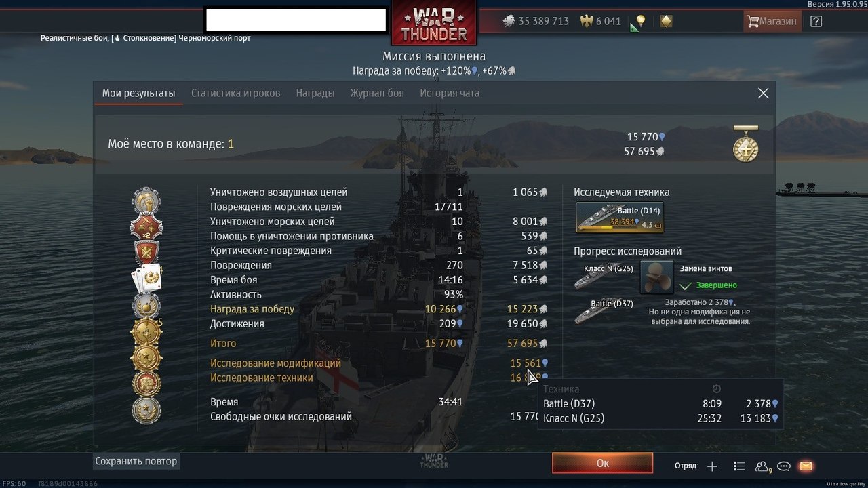868x488 pixels.
Task: Click Сохранить повтор button
Action: coord(136,461)
